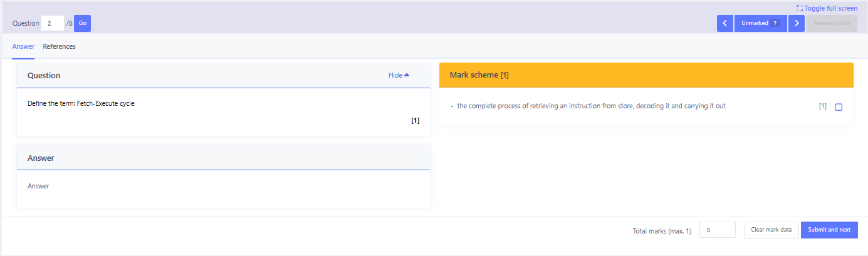Screen dimensions: 868x256
Task: Click the orange Mark scheme header
Action: [646, 75]
